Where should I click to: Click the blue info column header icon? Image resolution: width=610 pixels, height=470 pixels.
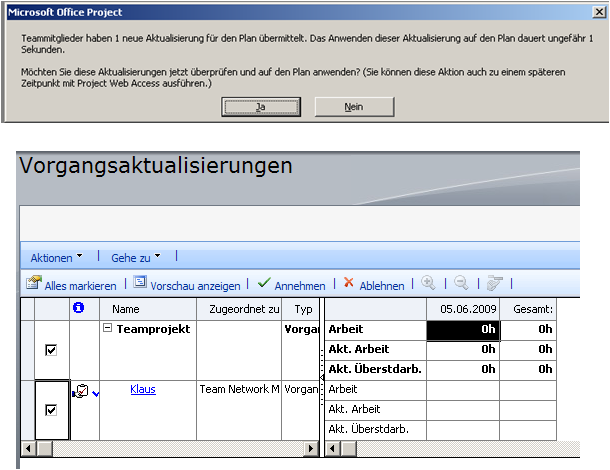pyautogui.click(x=79, y=308)
